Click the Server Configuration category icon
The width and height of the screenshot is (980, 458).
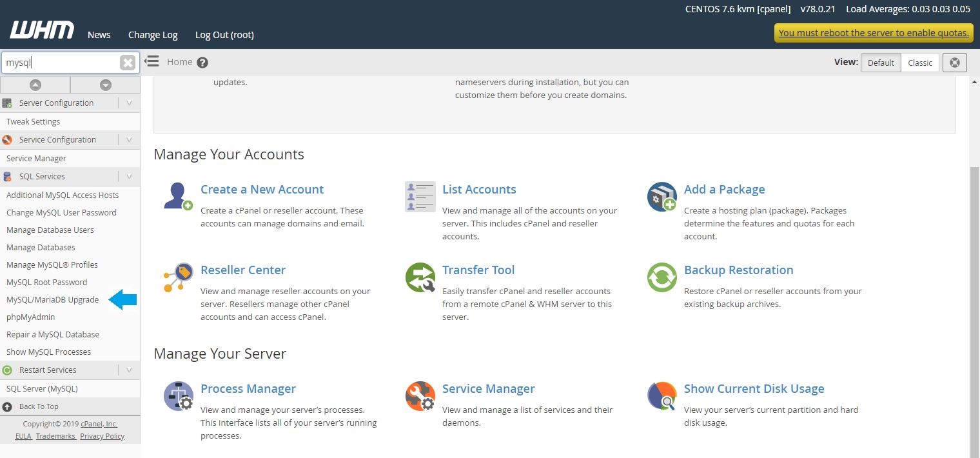coord(7,103)
